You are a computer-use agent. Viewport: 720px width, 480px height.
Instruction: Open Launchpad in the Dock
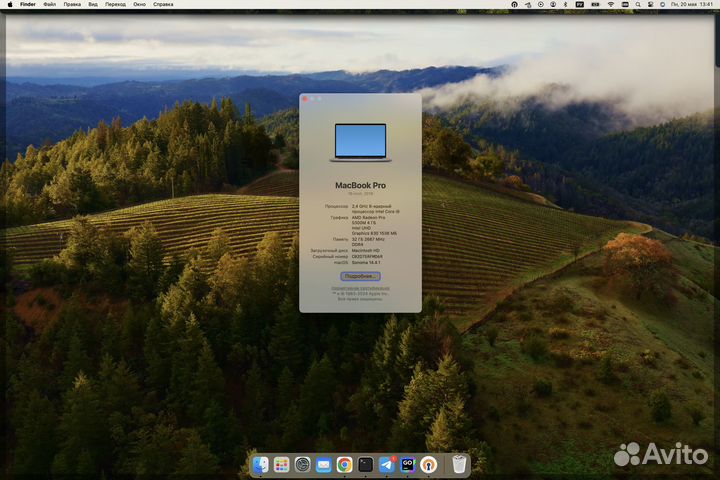click(281, 465)
